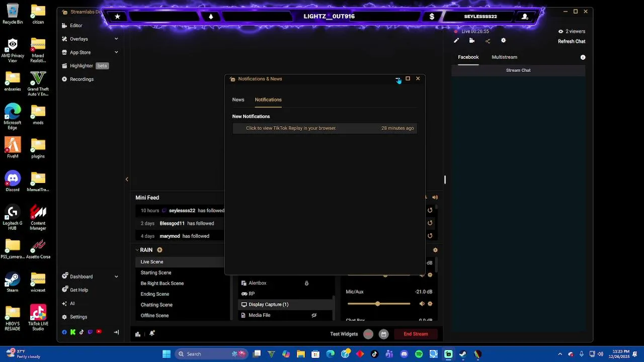644x362 pixels.
Task: Repeat alert for seylessss22 follow
Action: coord(430,210)
